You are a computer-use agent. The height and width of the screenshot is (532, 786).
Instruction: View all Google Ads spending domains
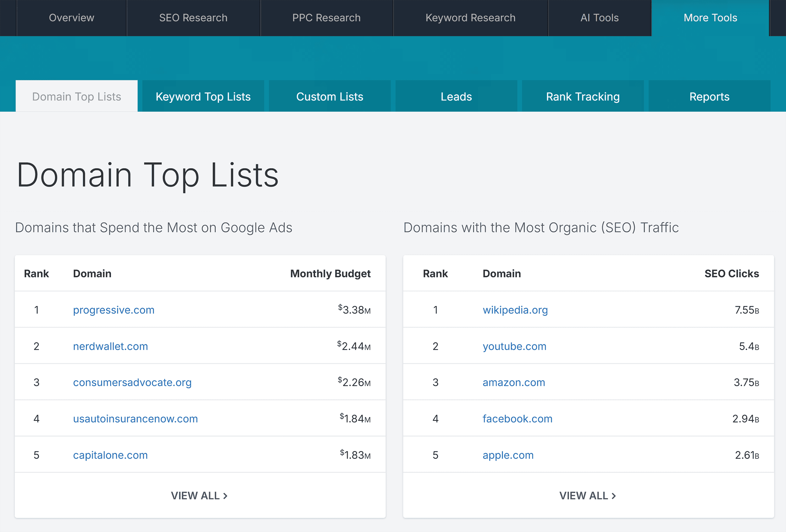[199, 496]
